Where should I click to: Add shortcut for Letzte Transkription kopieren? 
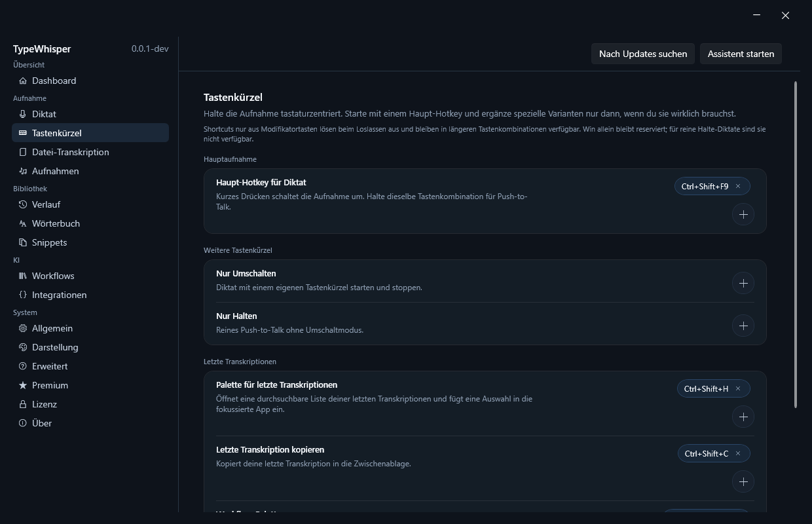(743, 481)
